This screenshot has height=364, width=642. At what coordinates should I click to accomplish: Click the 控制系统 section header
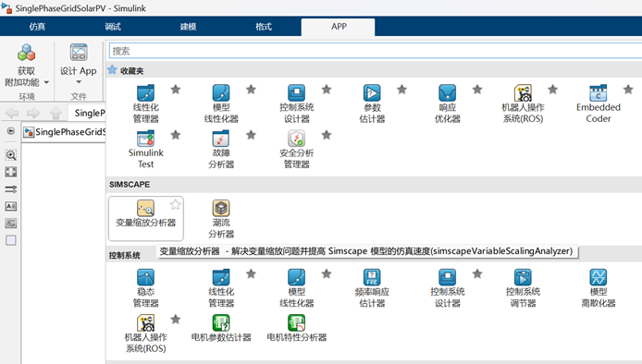[x=125, y=255]
